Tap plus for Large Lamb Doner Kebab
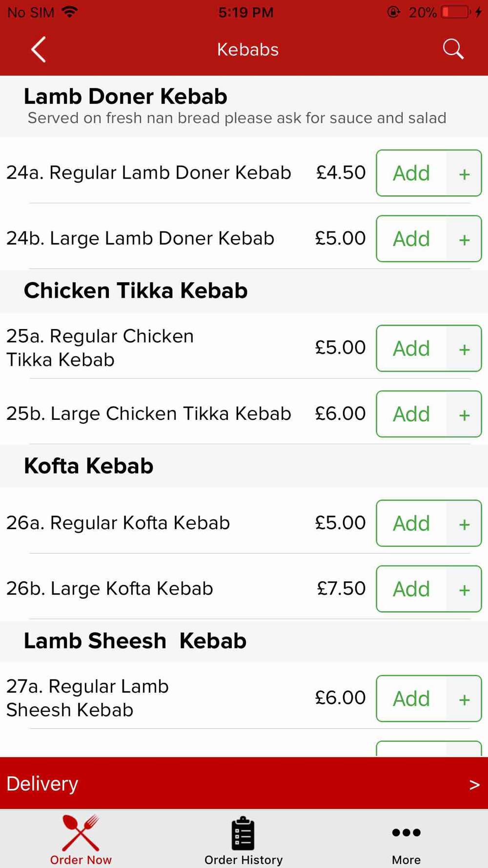The width and height of the screenshot is (488, 868). pos(464,239)
